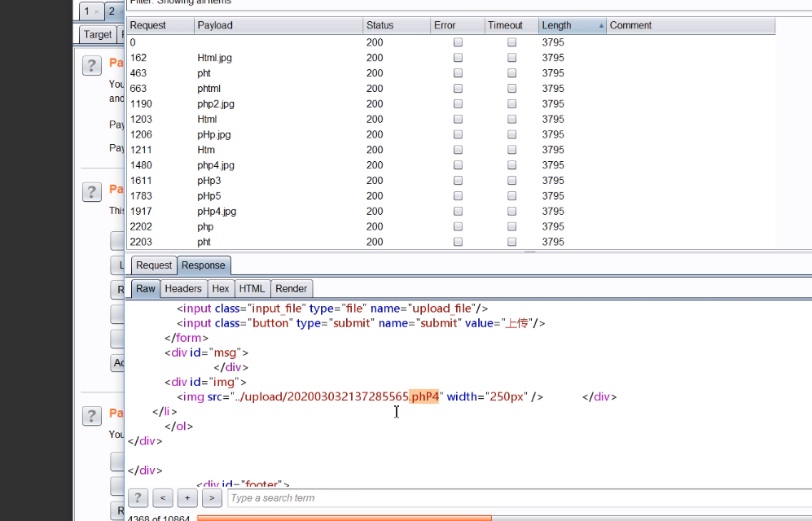Toggle Error checkbox for php4.jpg row
This screenshot has height=521, width=812.
[458, 165]
